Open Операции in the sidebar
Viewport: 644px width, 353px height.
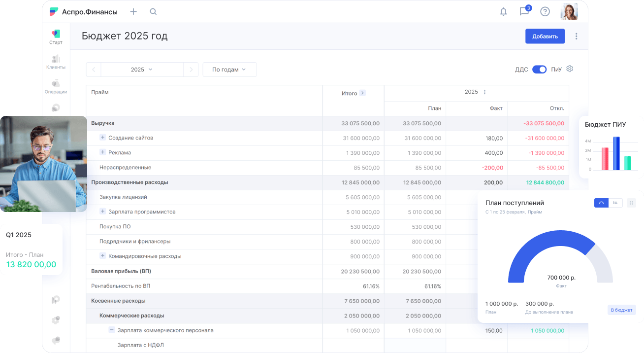pos(56,87)
